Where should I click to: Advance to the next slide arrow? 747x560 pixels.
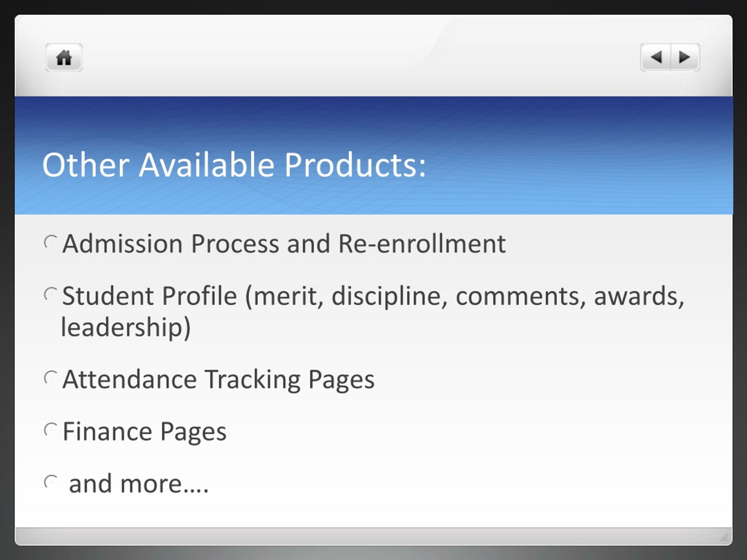(x=685, y=57)
